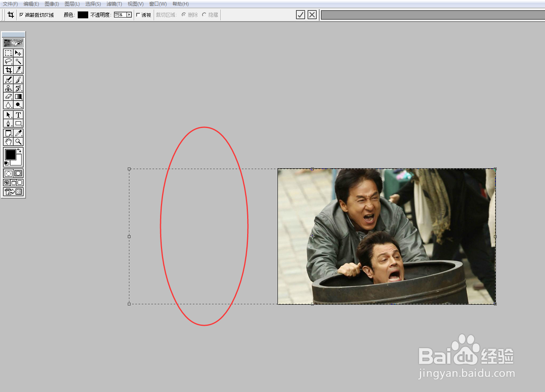Select the Pen tool
545x392 pixels.
[x=8, y=123]
